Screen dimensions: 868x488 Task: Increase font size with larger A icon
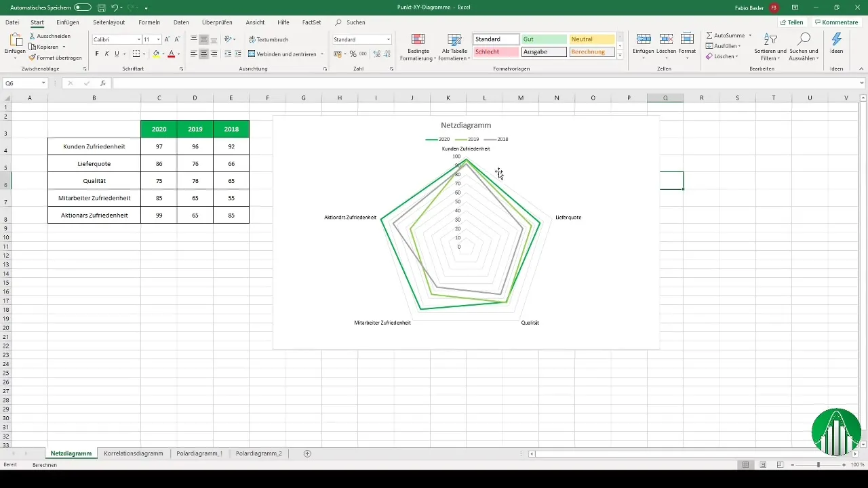pos(167,39)
